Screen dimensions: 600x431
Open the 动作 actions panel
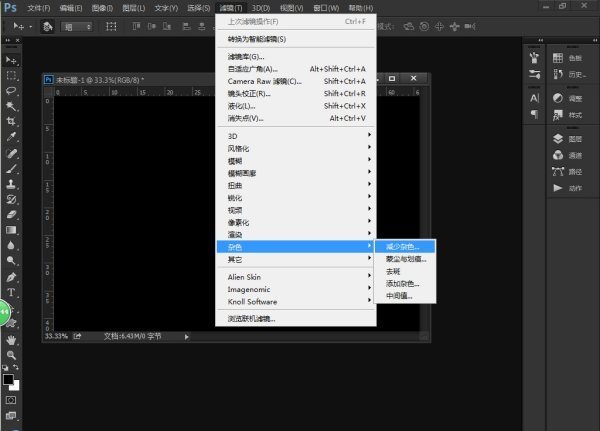(x=567, y=188)
